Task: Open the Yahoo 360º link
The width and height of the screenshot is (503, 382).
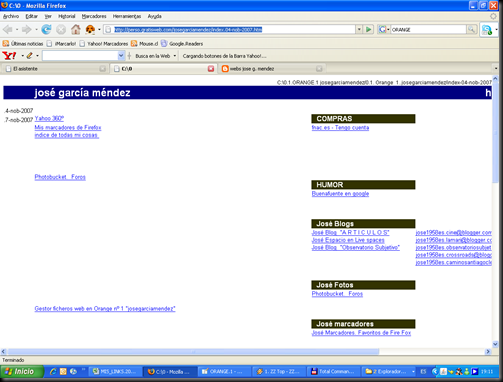Action: pos(49,118)
